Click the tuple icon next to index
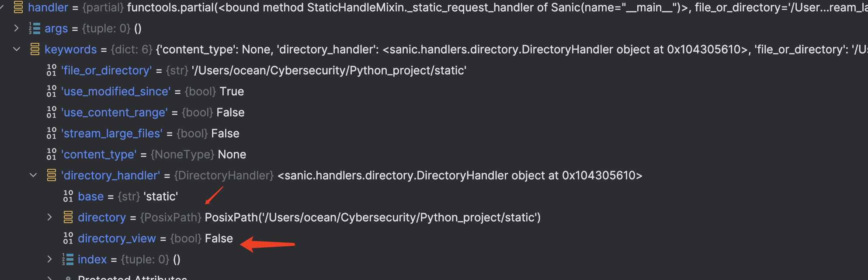Viewport: 868px width, 280px height. [68, 259]
